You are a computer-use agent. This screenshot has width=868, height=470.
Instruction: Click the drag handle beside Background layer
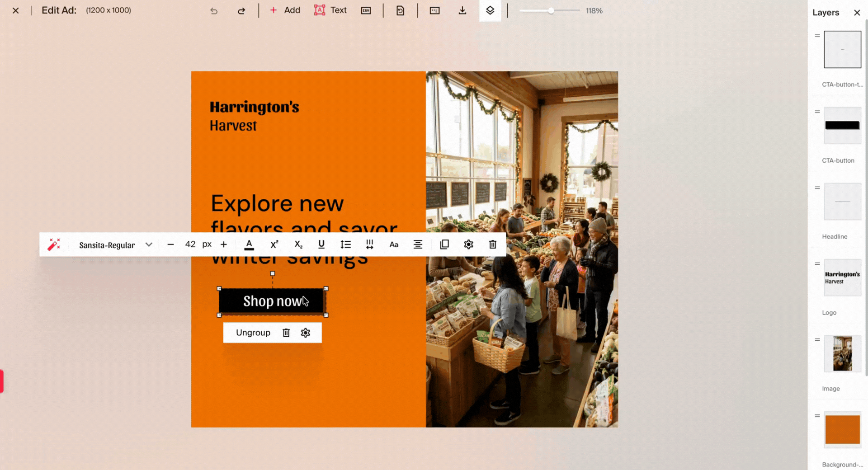817,416
